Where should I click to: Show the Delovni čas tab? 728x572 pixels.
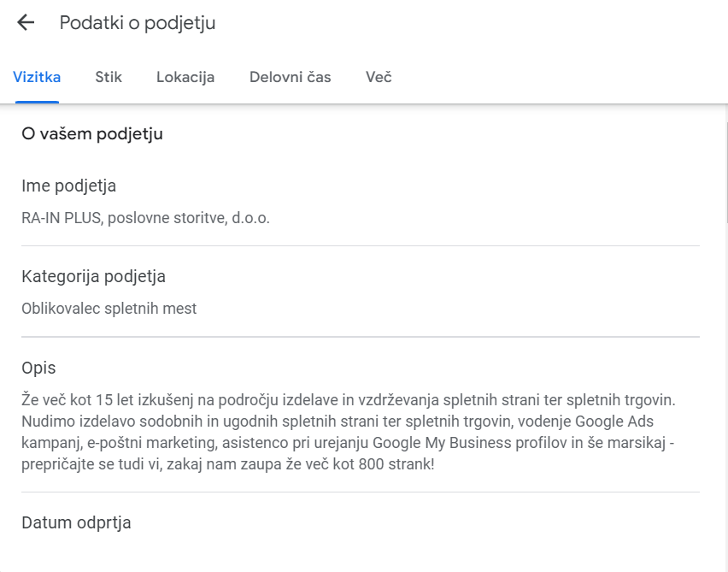click(291, 78)
